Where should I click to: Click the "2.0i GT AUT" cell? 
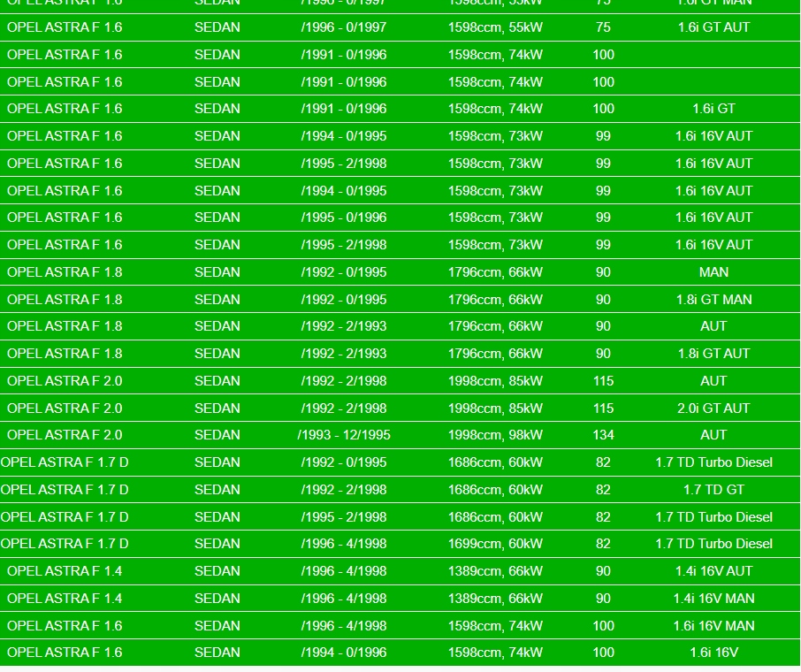[x=713, y=409]
